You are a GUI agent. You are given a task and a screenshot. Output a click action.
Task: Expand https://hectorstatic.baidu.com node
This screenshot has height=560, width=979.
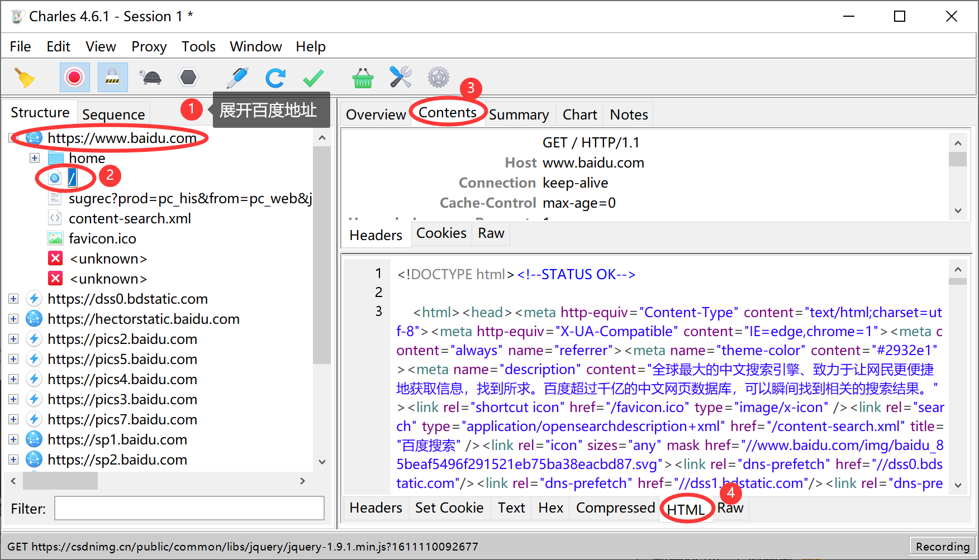pos(13,319)
